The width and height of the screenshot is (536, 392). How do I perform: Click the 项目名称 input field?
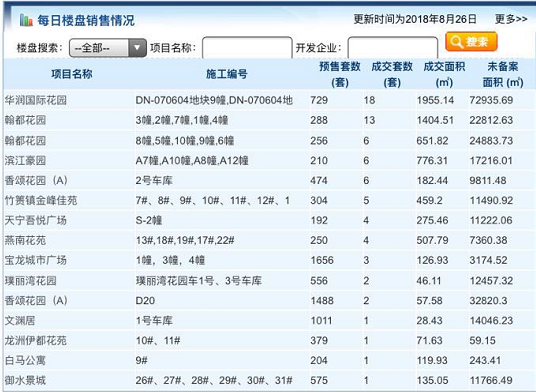(247, 48)
